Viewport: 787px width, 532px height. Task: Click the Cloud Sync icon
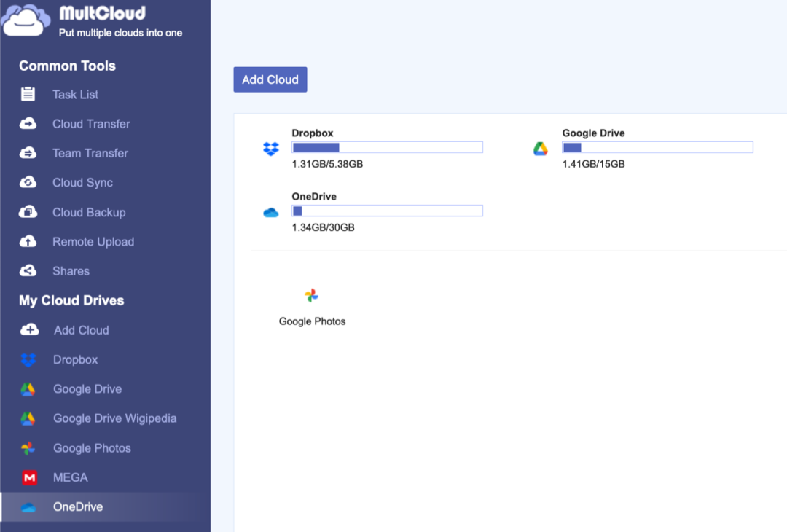point(28,182)
